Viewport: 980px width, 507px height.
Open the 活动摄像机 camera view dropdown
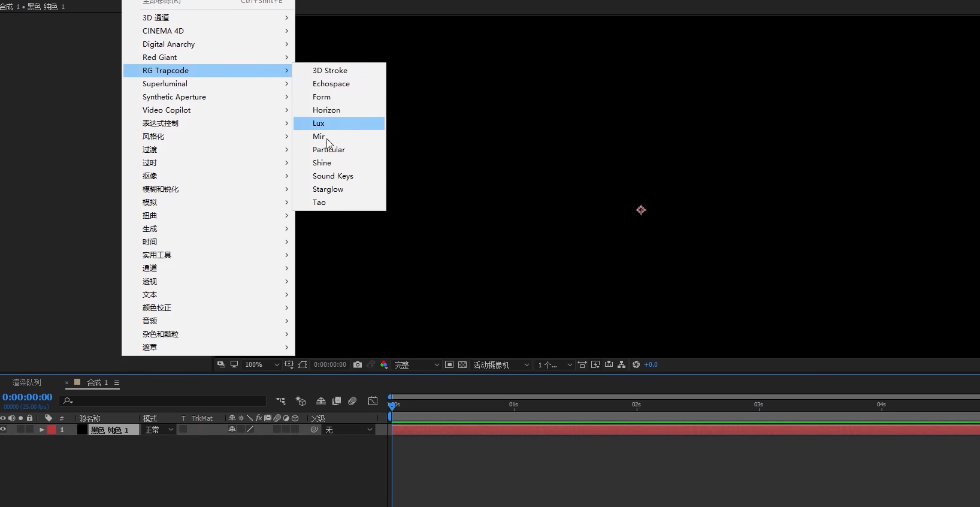(x=501, y=364)
